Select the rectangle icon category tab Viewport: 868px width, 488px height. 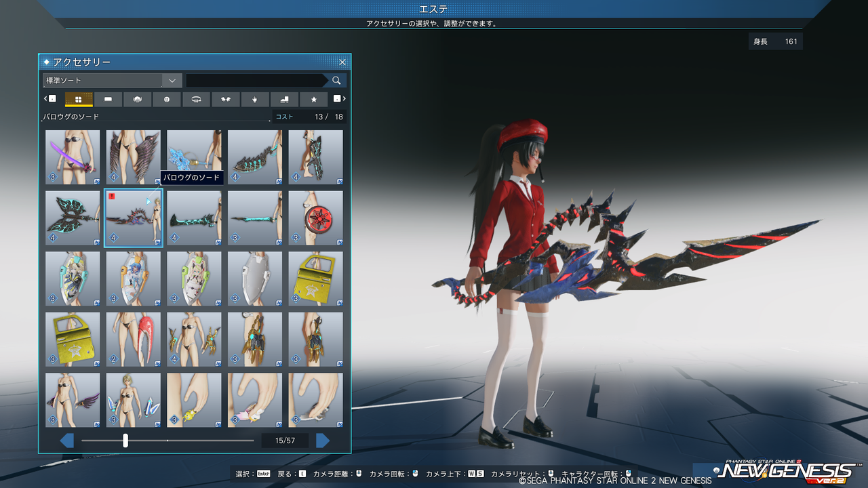tap(108, 99)
